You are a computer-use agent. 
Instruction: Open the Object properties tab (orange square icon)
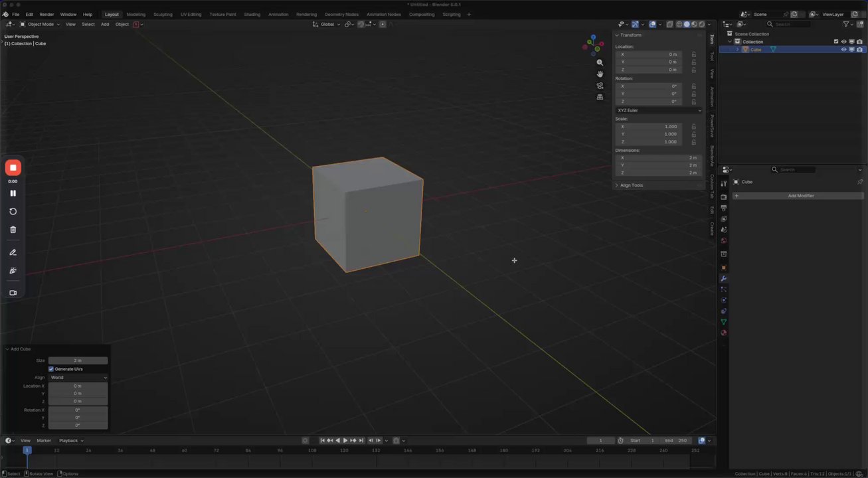tap(724, 268)
